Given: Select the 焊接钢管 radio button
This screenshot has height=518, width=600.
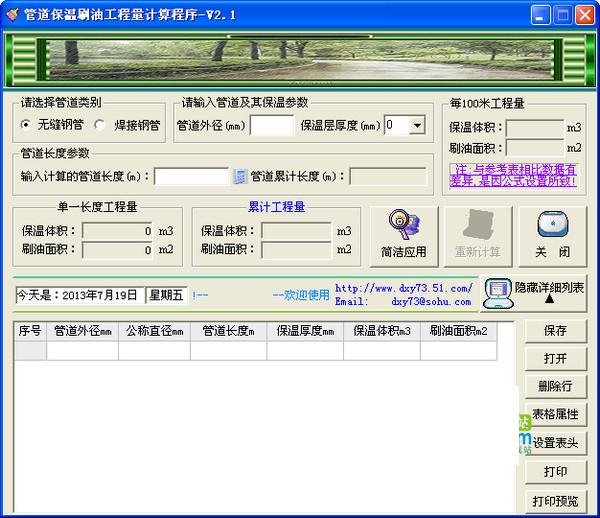Looking at the screenshot, I should (100, 125).
